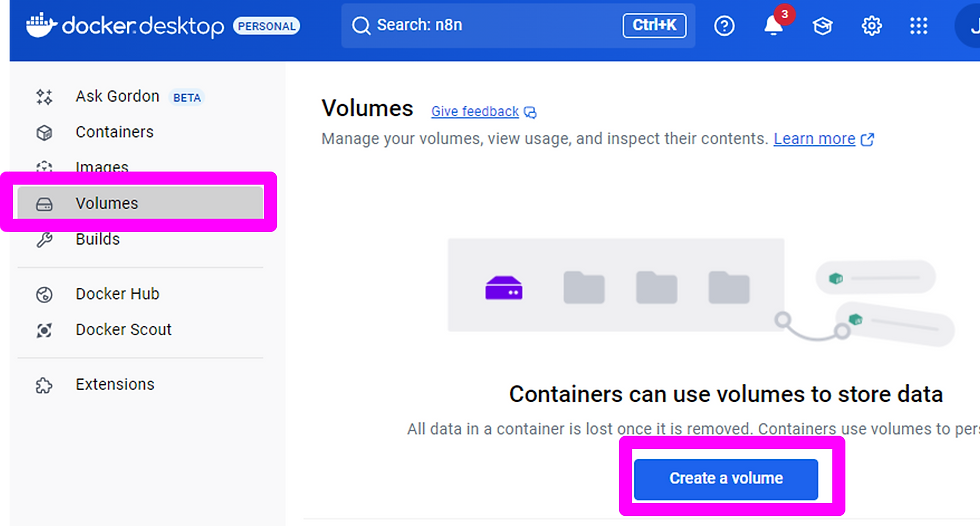Image resolution: width=980 pixels, height=526 pixels.
Task: Click the Builds wrench icon
Action: 44,240
